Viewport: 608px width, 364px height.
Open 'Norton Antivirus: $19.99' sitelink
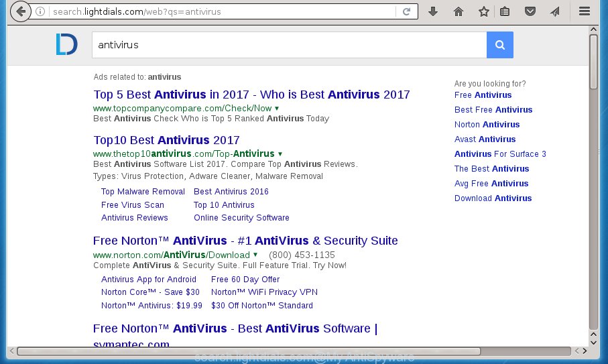tap(151, 306)
